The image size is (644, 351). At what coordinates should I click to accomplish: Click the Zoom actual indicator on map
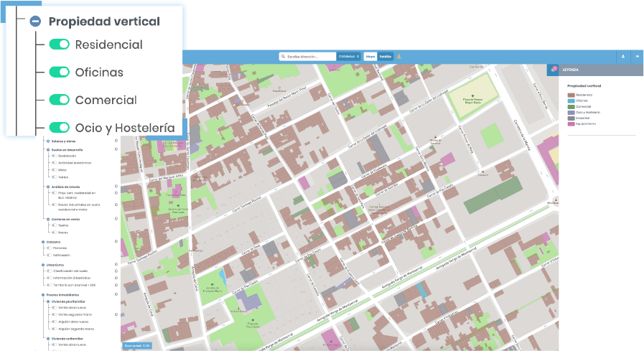(136, 346)
